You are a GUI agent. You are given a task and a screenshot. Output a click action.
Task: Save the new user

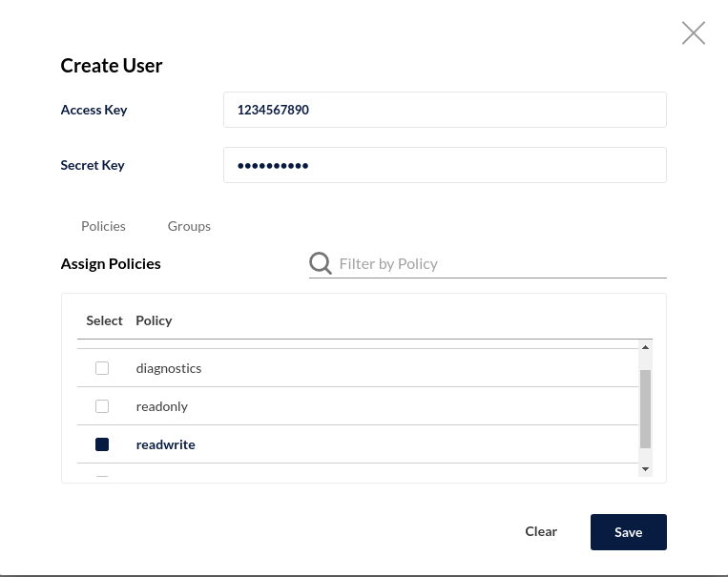point(629,532)
